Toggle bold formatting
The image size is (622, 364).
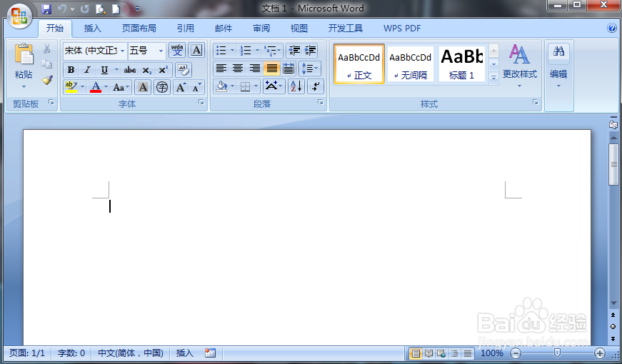tap(71, 70)
